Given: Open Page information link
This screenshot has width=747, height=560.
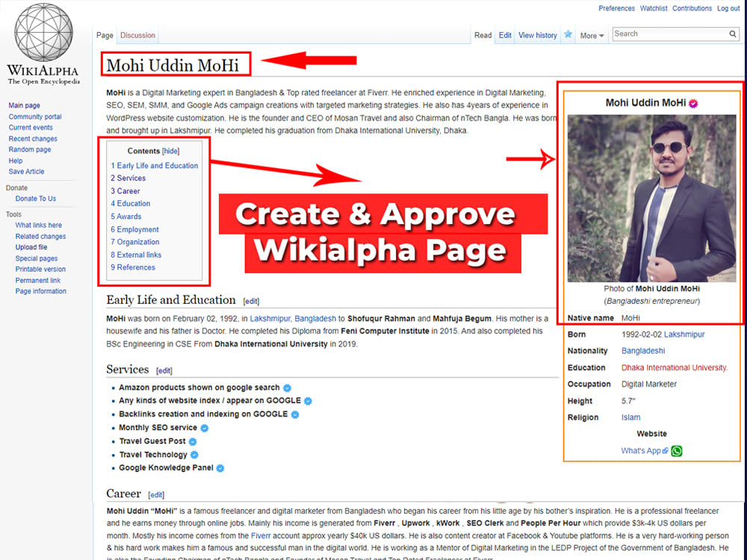Looking at the screenshot, I should click(x=40, y=291).
